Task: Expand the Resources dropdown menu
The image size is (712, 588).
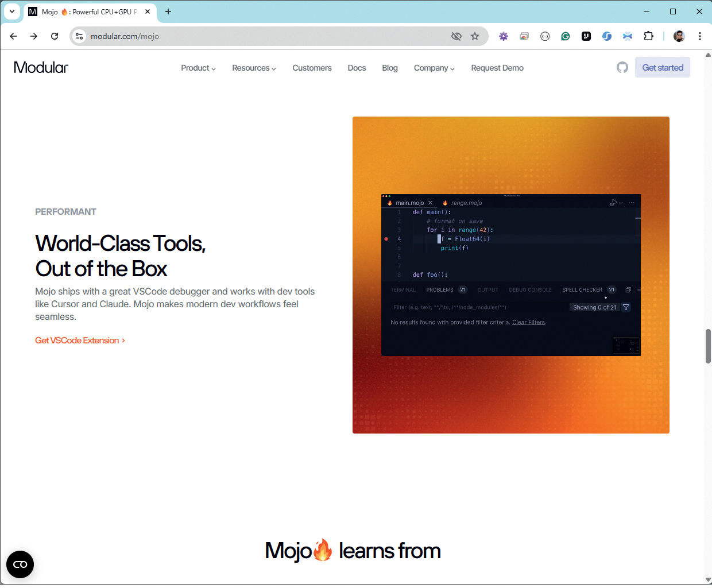Action: pos(254,68)
